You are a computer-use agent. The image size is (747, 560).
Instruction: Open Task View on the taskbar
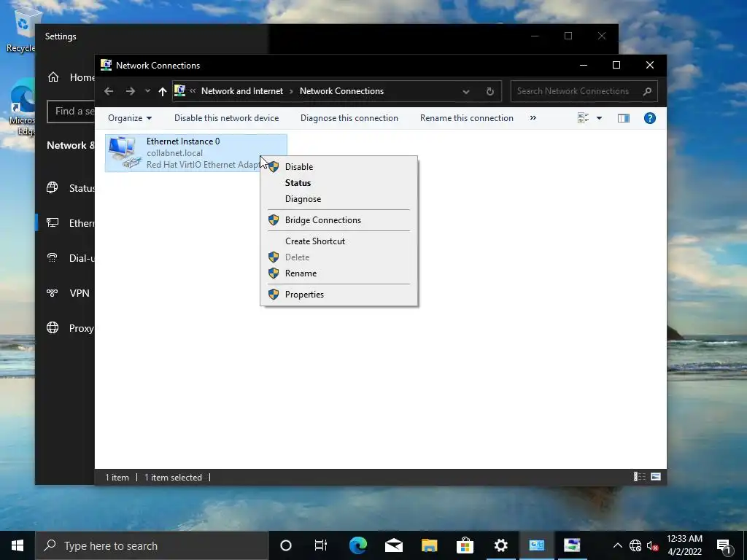coord(321,545)
